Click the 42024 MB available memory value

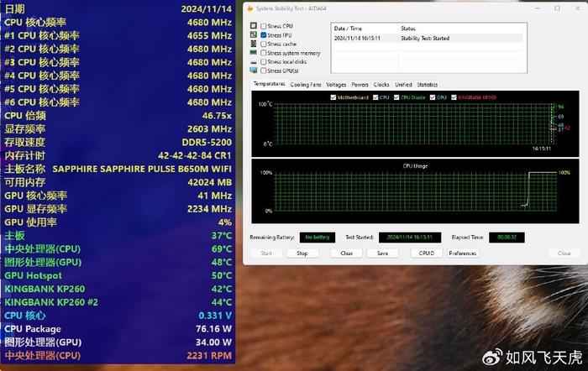coord(210,182)
